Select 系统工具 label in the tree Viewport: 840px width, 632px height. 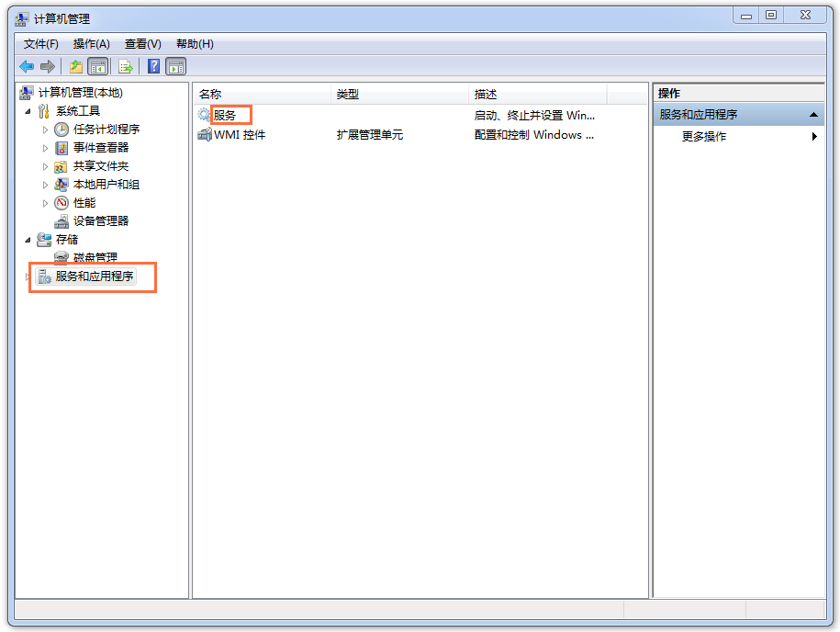coord(78,111)
